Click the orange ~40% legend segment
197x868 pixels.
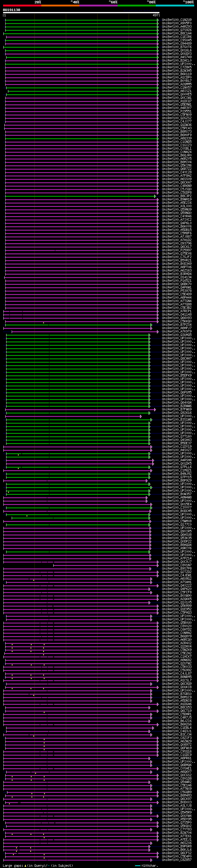60,6
